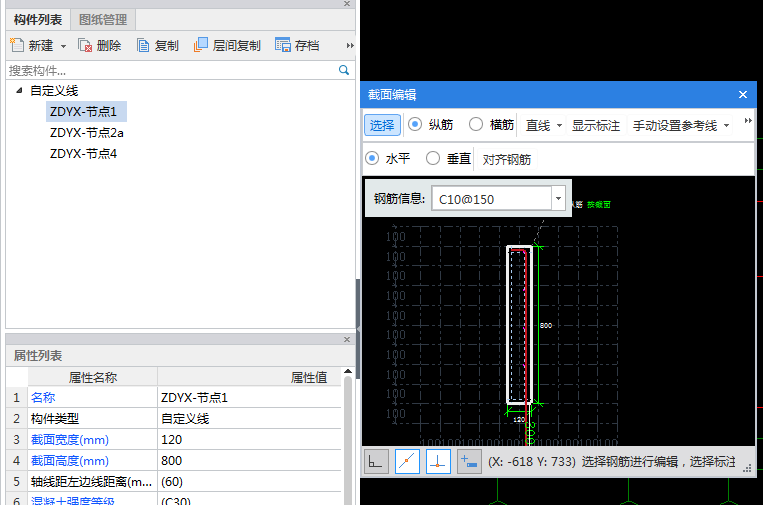Click the 对齐钢筋 button
Image resolution: width=763 pixels, height=505 pixels.
(507, 159)
